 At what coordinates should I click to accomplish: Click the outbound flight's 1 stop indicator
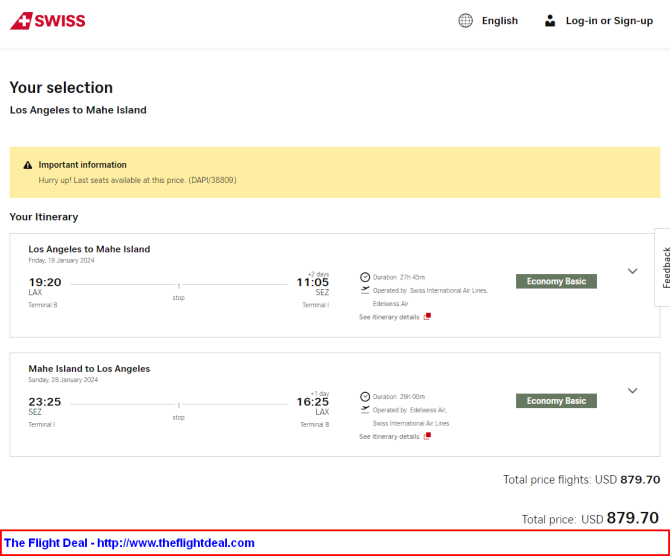pos(179,291)
